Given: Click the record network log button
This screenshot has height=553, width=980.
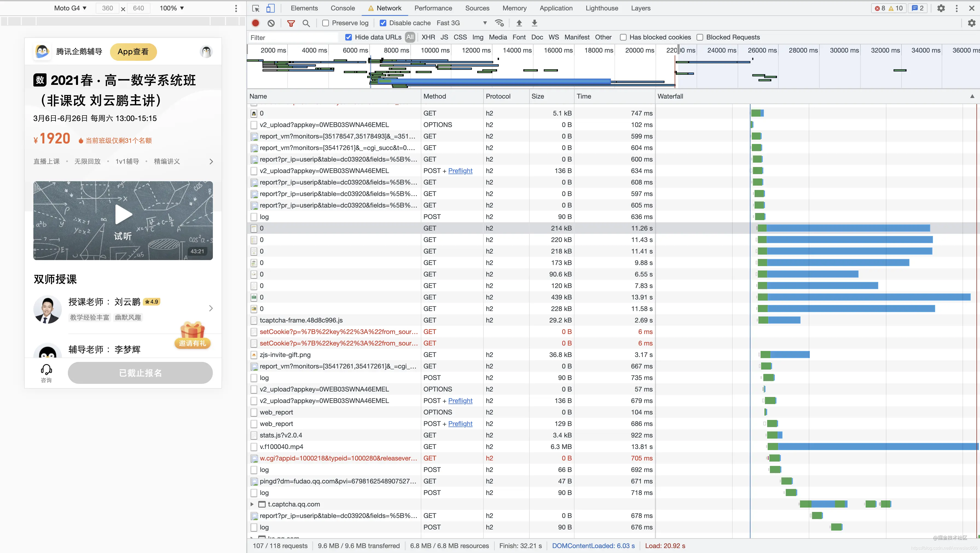Looking at the screenshot, I should (x=256, y=23).
